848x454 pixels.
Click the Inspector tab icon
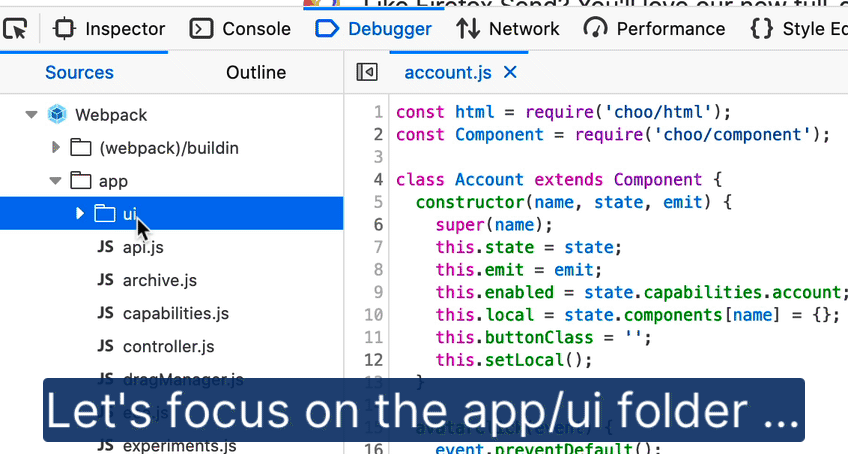64,29
